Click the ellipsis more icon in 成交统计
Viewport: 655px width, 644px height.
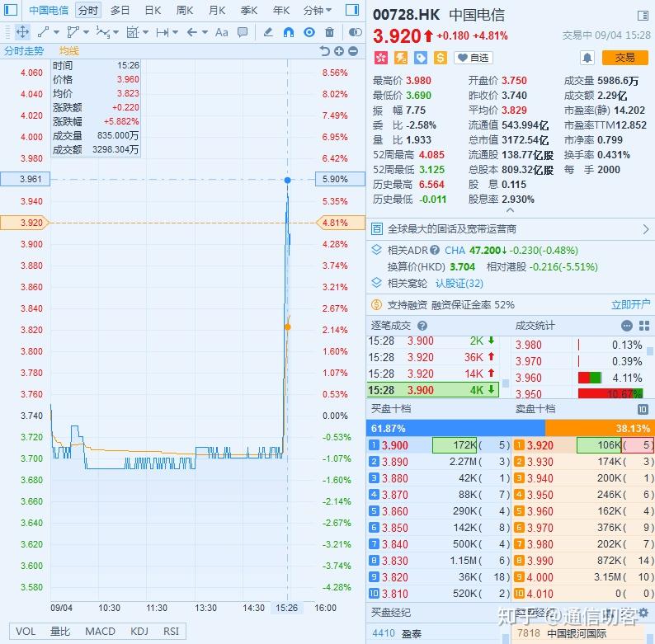[x=627, y=326]
